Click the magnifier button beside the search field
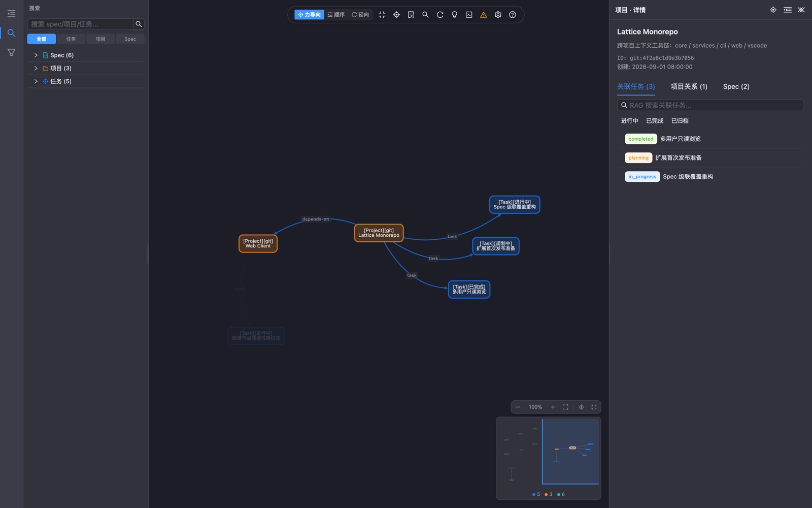The height and width of the screenshot is (508, 812). click(x=139, y=24)
